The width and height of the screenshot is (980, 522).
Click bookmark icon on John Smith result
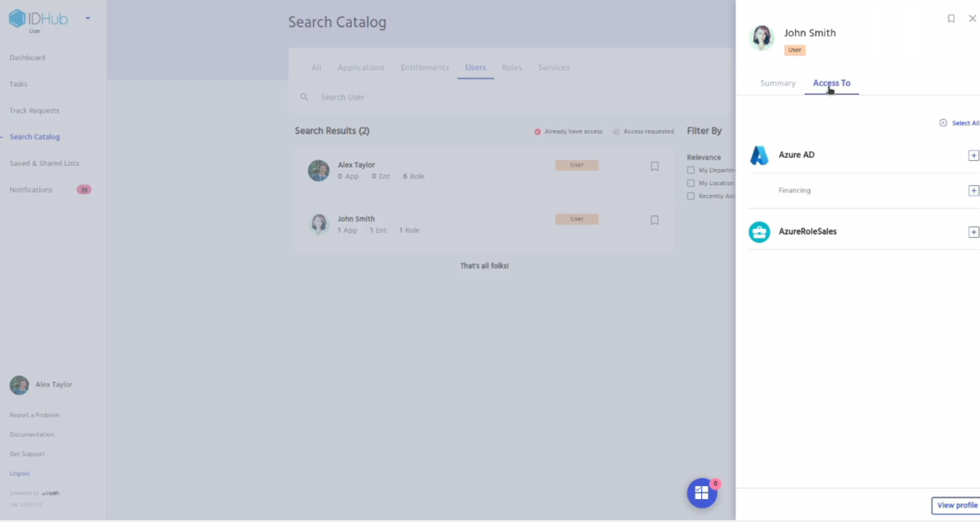pyautogui.click(x=655, y=220)
